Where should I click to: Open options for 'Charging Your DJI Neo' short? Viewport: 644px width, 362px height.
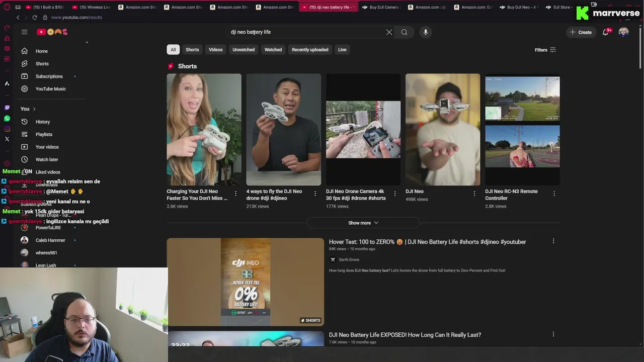coord(236,194)
